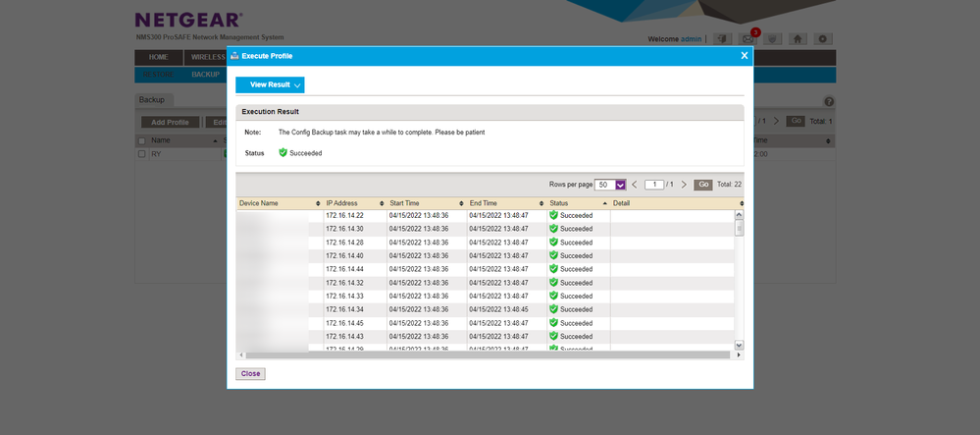The image size is (980, 435).
Task: Click the home icon in top-right header
Action: coord(798,39)
